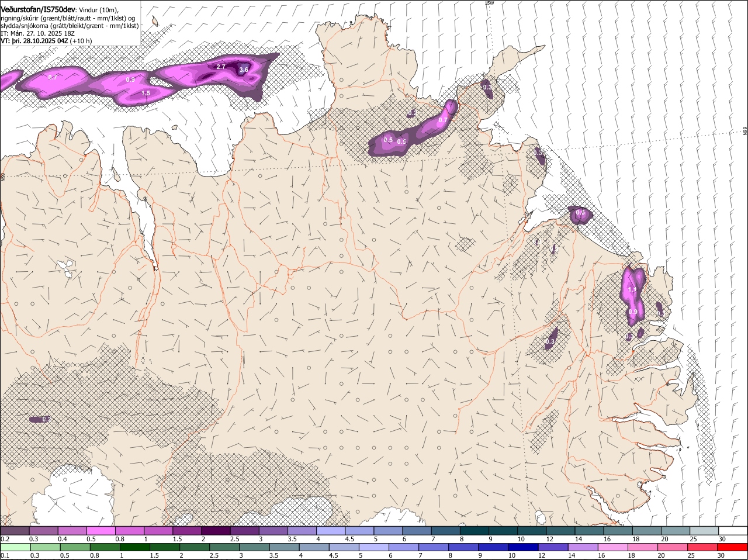Select the light periwinkle 4 snow legend swatch

click(331, 530)
